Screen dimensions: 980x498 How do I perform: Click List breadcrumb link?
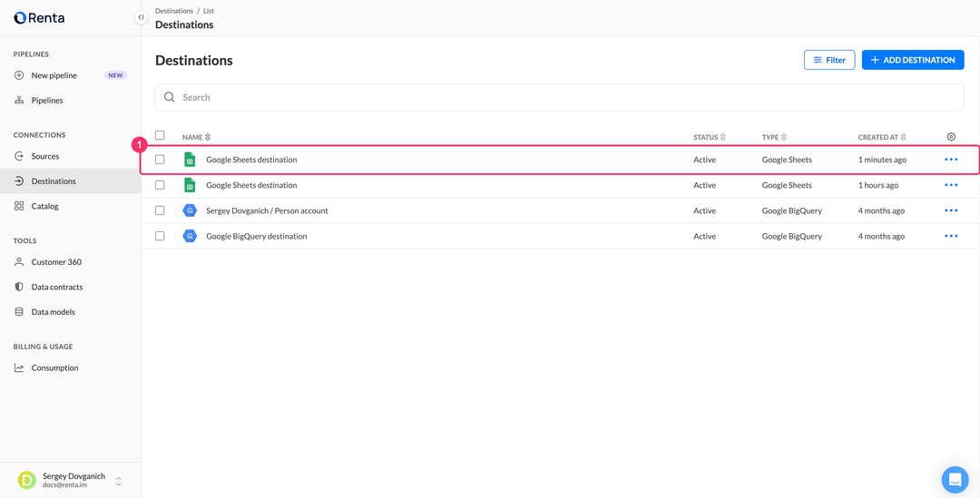coord(209,11)
